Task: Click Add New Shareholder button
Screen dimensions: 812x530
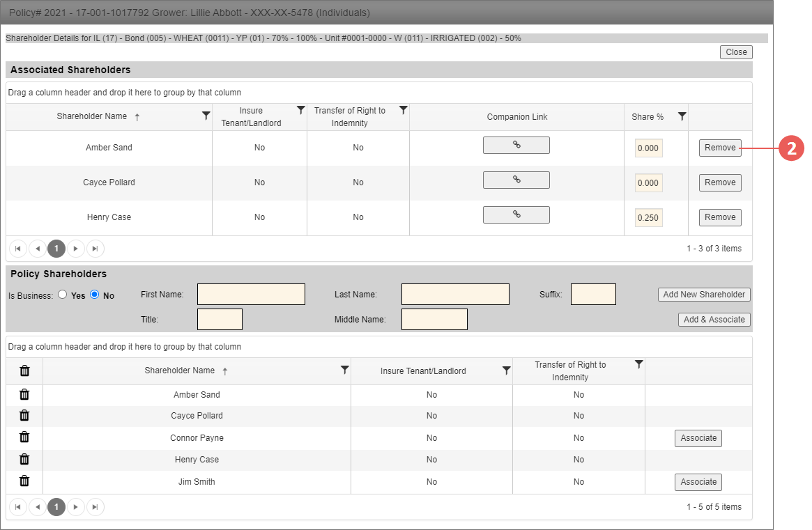Action: coord(704,295)
